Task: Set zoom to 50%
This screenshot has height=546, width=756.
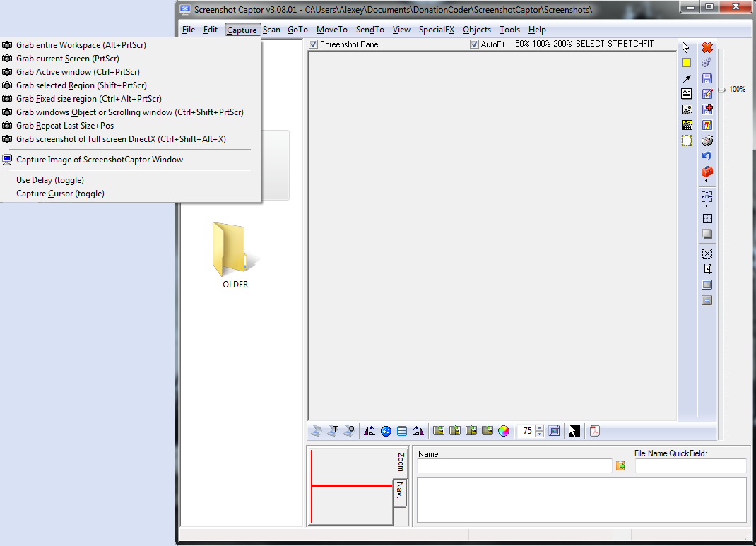Action: click(x=522, y=44)
